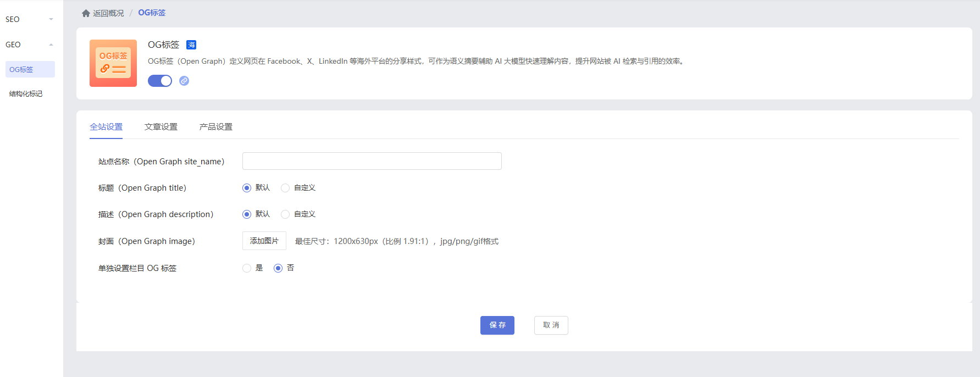
Task: Switch to the 产品设置 tab
Action: click(x=216, y=127)
